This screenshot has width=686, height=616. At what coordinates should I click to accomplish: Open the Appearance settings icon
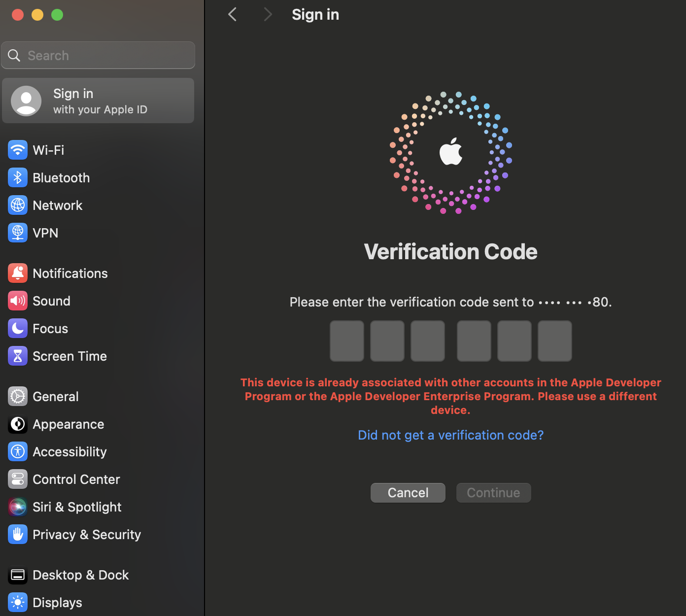tap(18, 424)
